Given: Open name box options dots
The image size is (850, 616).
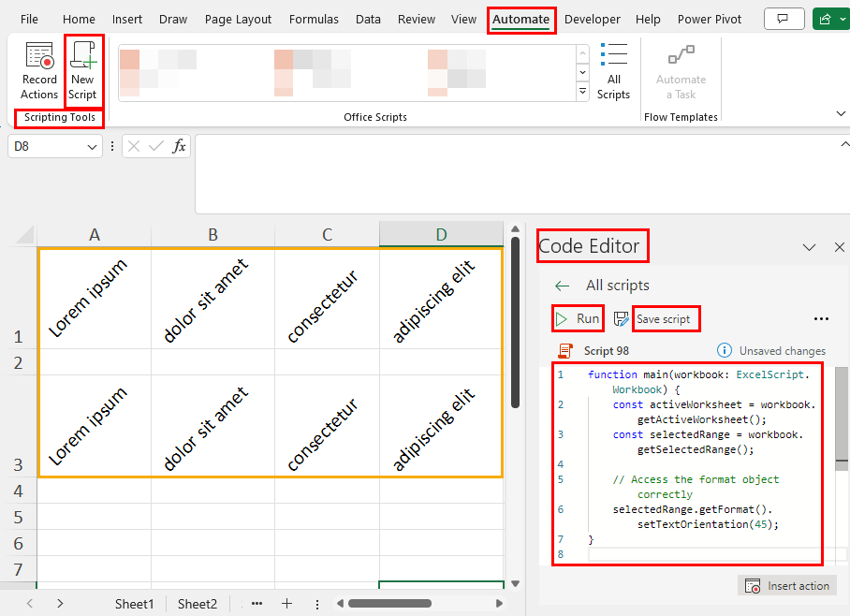Looking at the screenshot, I should click(112, 146).
